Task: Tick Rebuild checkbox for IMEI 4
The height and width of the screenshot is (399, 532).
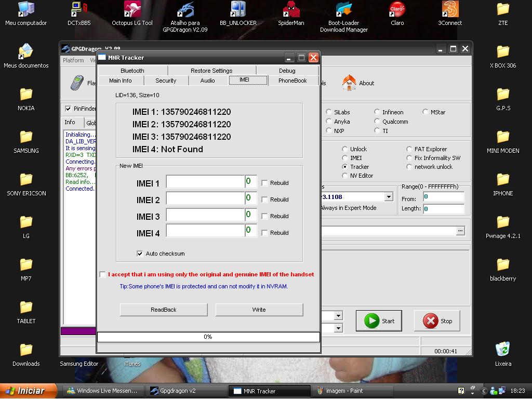Action: (x=264, y=233)
